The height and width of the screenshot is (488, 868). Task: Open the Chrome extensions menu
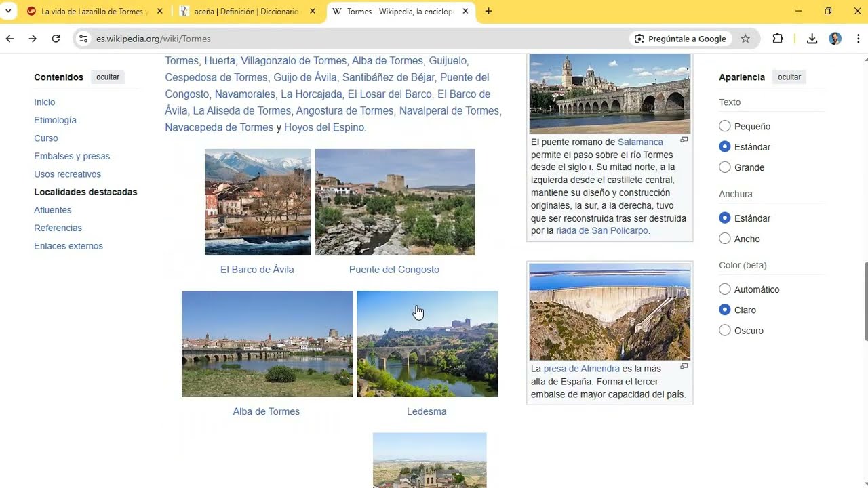778,39
